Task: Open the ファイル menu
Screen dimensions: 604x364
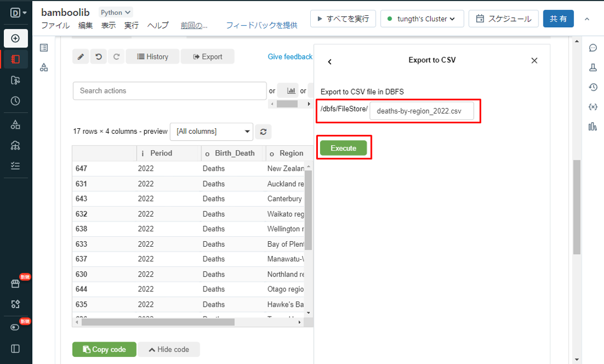Action: [x=55, y=25]
